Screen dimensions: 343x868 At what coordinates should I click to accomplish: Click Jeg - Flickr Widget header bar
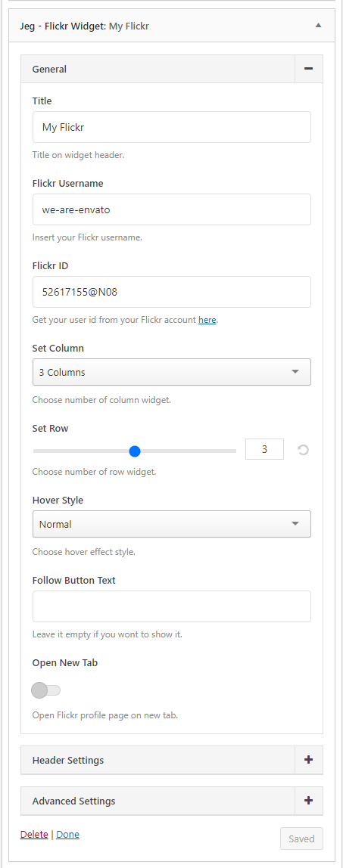pyautogui.click(x=172, y=26)
